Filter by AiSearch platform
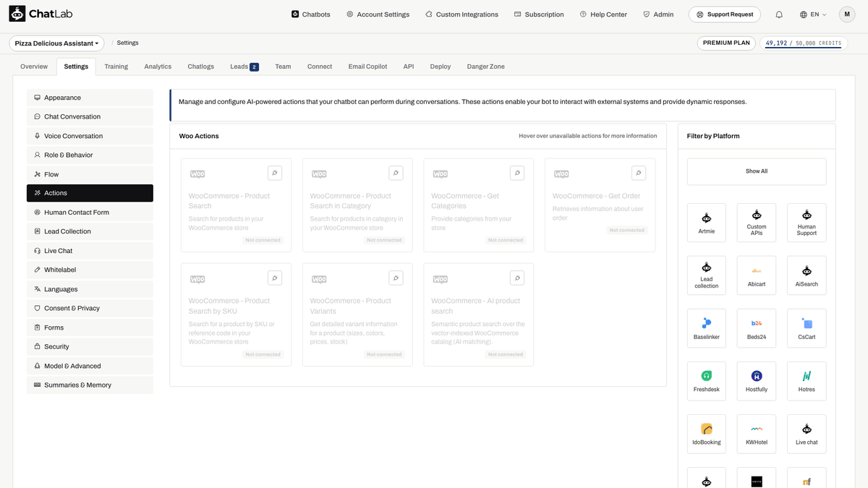868x488 pixels. (807, 275)
